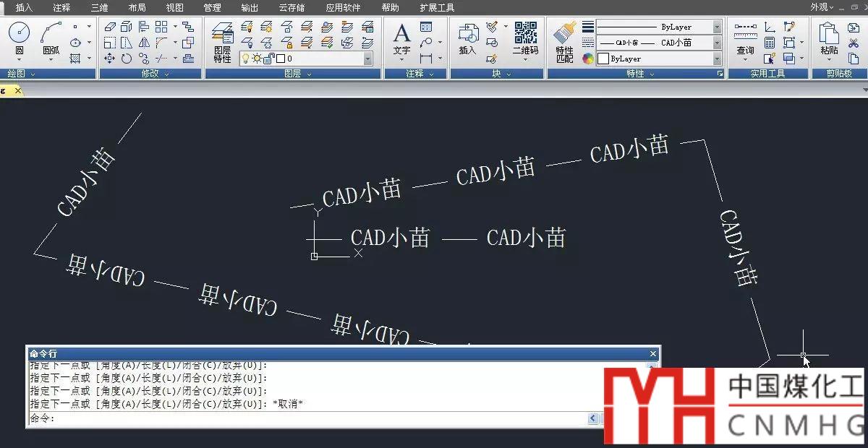
Task: Switch to the 注释 ribbon tab
Action: click(x=61, y=7)
